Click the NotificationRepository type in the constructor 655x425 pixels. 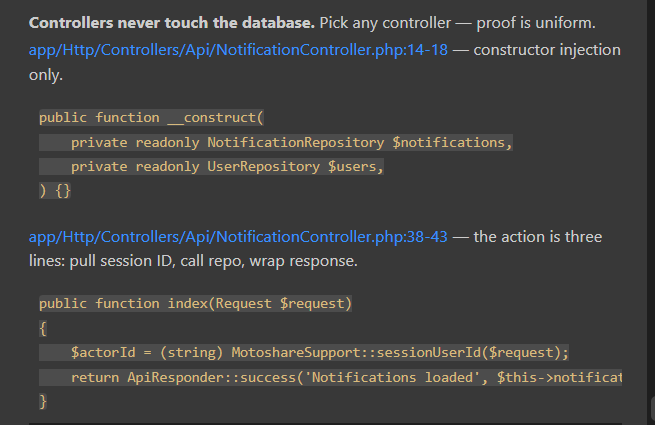click(295, 143)
